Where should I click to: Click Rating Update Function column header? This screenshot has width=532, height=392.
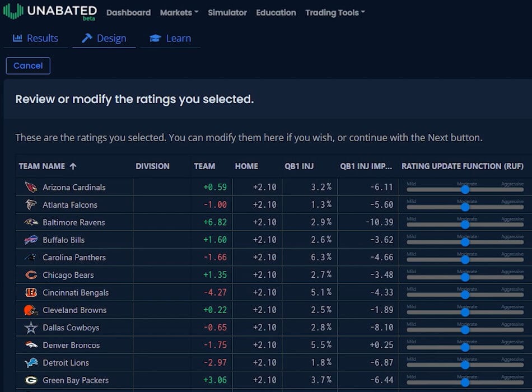pos(463,166)
